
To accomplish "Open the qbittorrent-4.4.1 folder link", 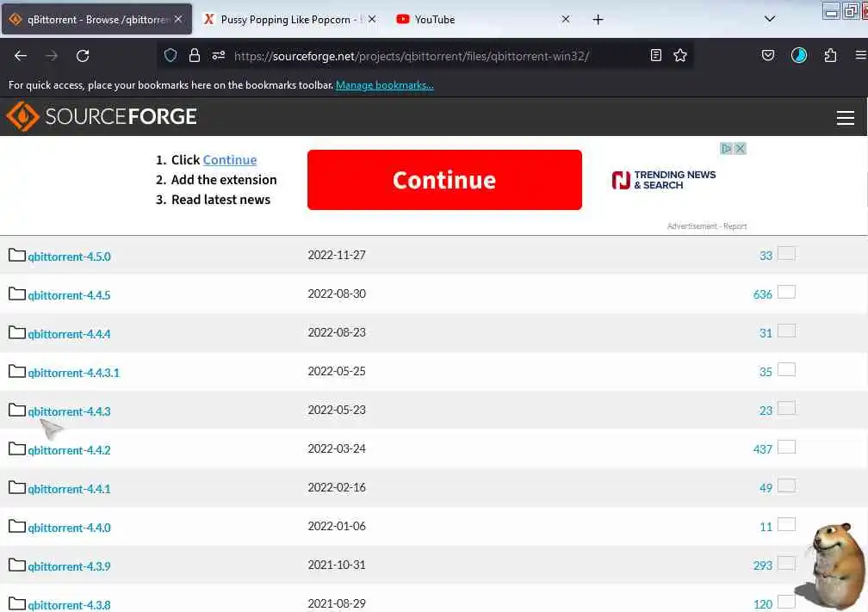I will [69, 489].
